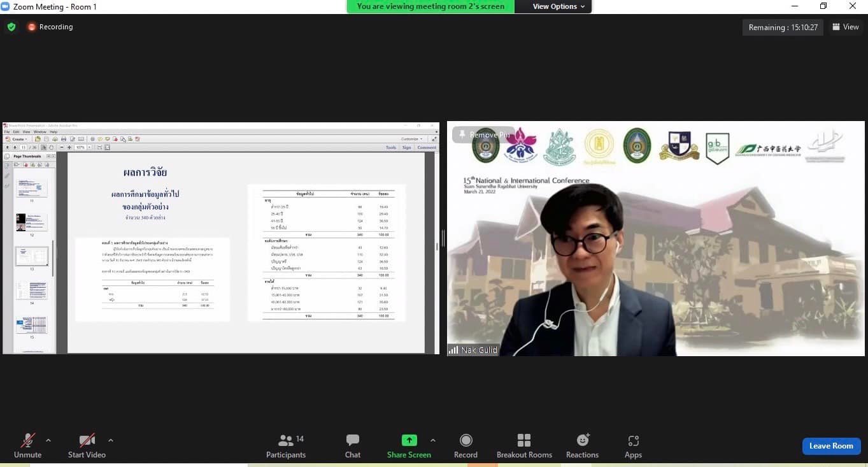The height and width of the screenshot is (467, 868).
Task: Expand video options arrow beside Start Video
Action: click(111, 440)
